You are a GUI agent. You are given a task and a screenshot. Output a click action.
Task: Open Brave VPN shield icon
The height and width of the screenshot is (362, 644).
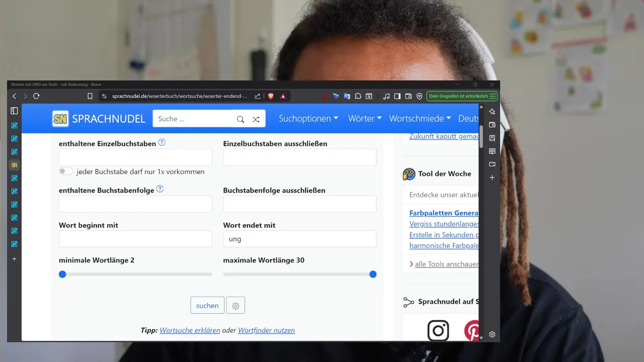click(419, 96)
